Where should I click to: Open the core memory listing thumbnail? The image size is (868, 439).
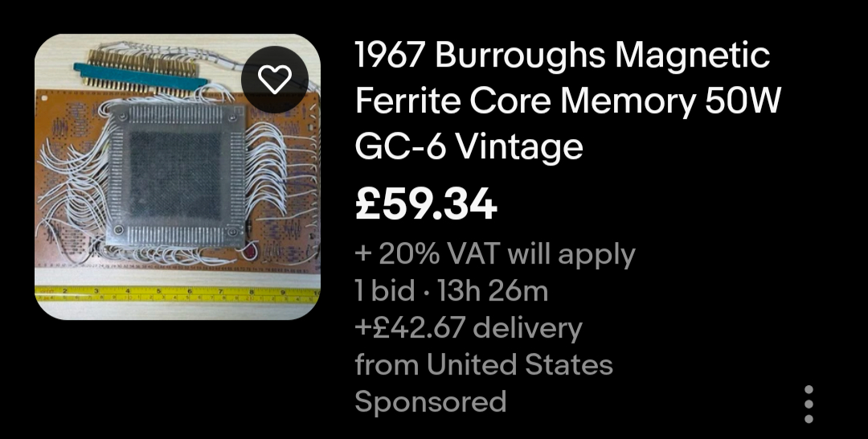[177, 177]
